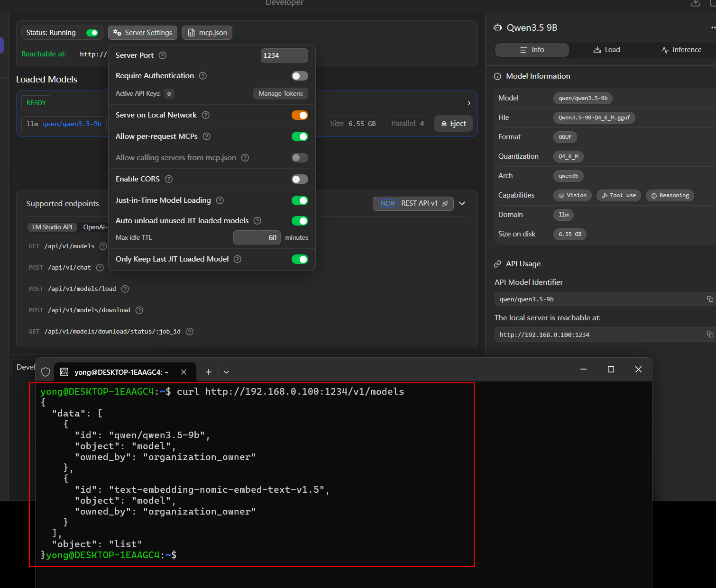Click the Qwen3.5-9B-Q4_K_M.gguf file chip
The width and height of the screenshot is (716, 588).
coord(594,118)
